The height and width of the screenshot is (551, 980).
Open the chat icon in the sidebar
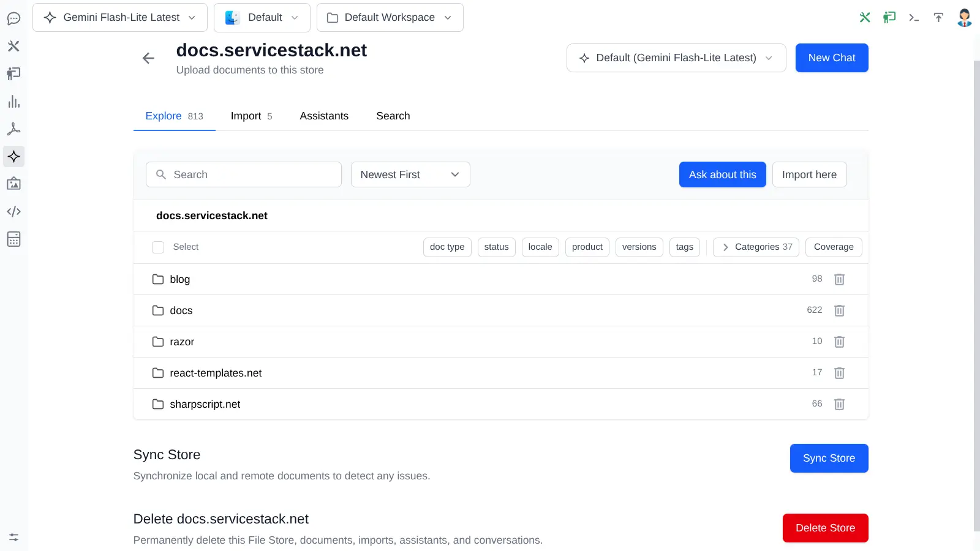click(x=13, y=18)
